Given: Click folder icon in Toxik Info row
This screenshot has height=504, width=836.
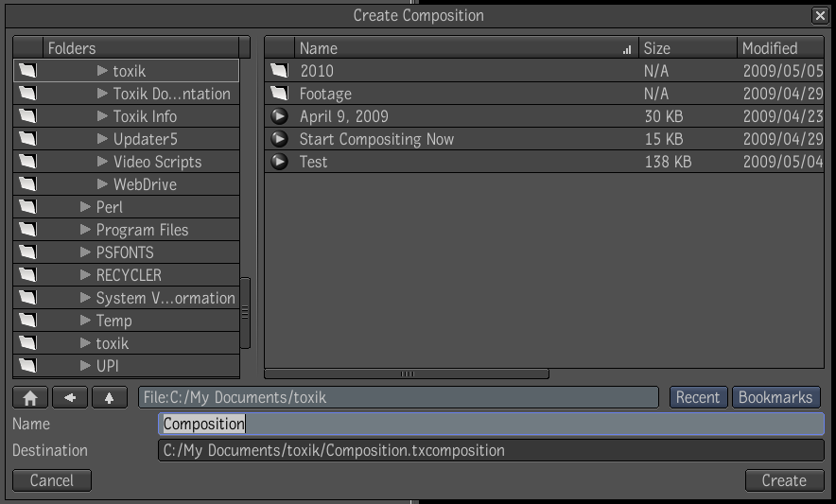Looking at the screenshot, I should coord(27,116).
